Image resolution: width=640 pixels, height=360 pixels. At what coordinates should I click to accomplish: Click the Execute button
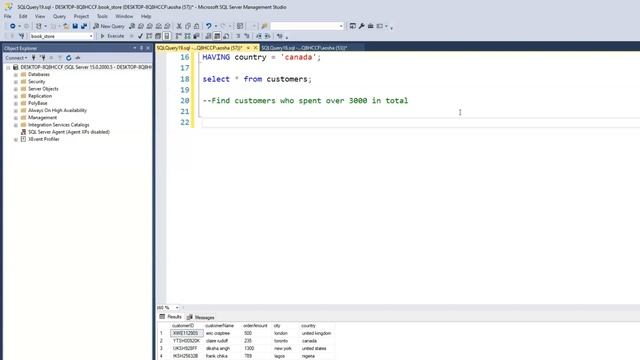pos(112,36)
